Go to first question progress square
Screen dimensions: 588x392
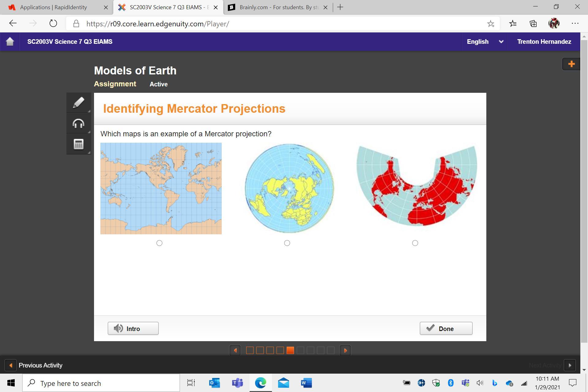pos(250,350)
